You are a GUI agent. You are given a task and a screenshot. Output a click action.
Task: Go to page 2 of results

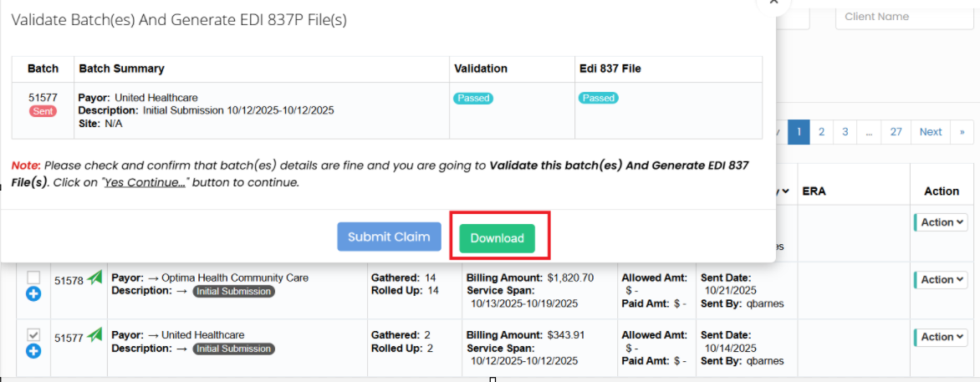click(821, 132)
